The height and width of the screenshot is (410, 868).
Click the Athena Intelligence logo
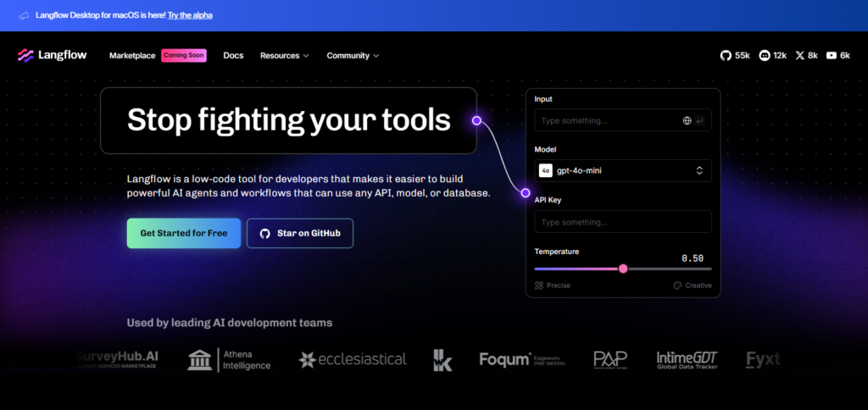(229, 360)
